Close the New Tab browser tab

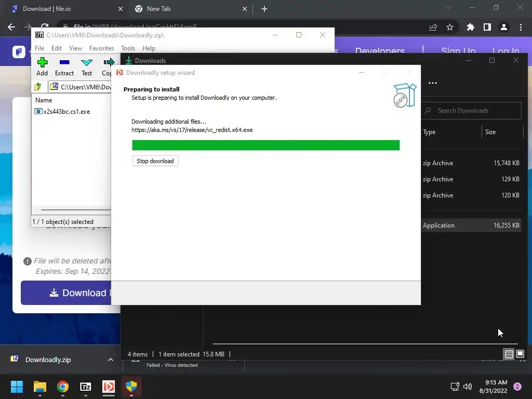click(x=245, y=9)
